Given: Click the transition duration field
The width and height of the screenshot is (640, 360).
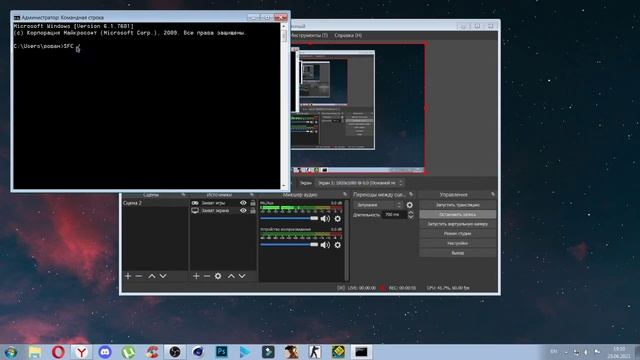Looking at the screenshot, I should tap(394, 214).
